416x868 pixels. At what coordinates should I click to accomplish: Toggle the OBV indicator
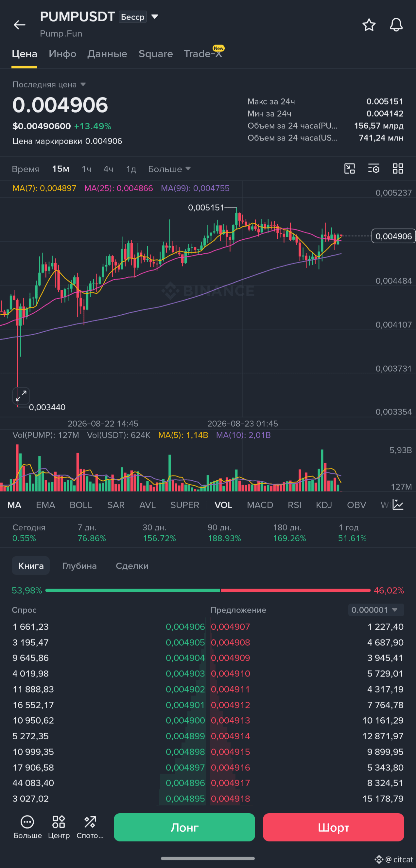point(356,505)
